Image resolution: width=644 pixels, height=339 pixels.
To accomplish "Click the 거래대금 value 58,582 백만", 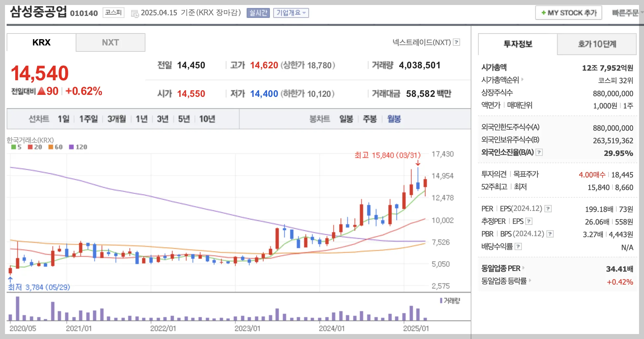I will tap(429, 94).
